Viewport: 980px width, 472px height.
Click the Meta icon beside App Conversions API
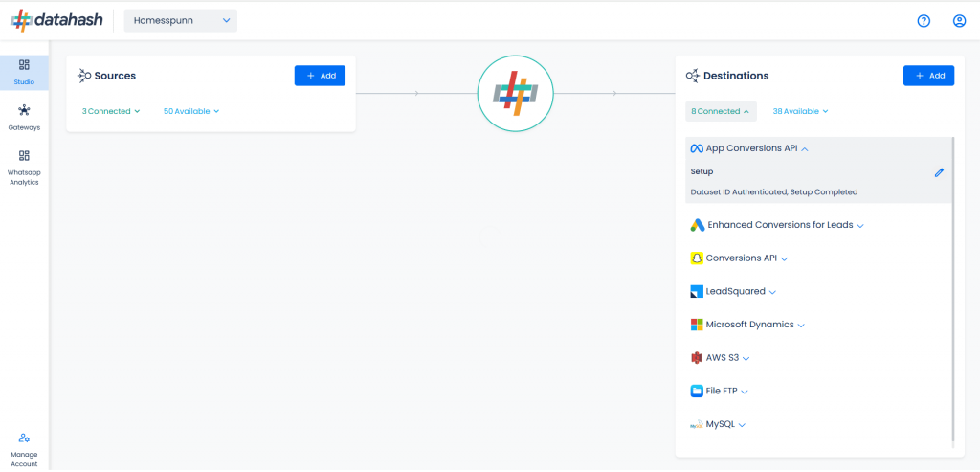pos(697,148)
